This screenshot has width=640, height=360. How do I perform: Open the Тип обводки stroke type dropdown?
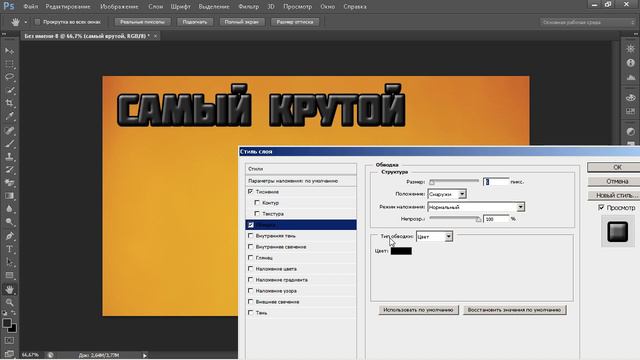click(x=434, y=237)
